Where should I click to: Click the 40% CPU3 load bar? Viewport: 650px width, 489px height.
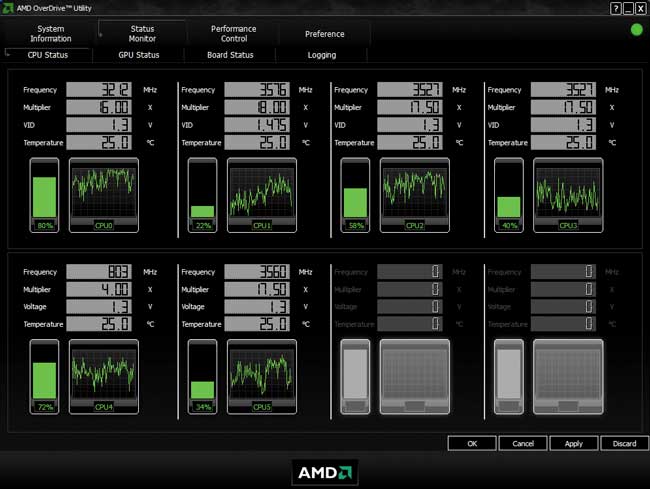(x=509, y=195)
